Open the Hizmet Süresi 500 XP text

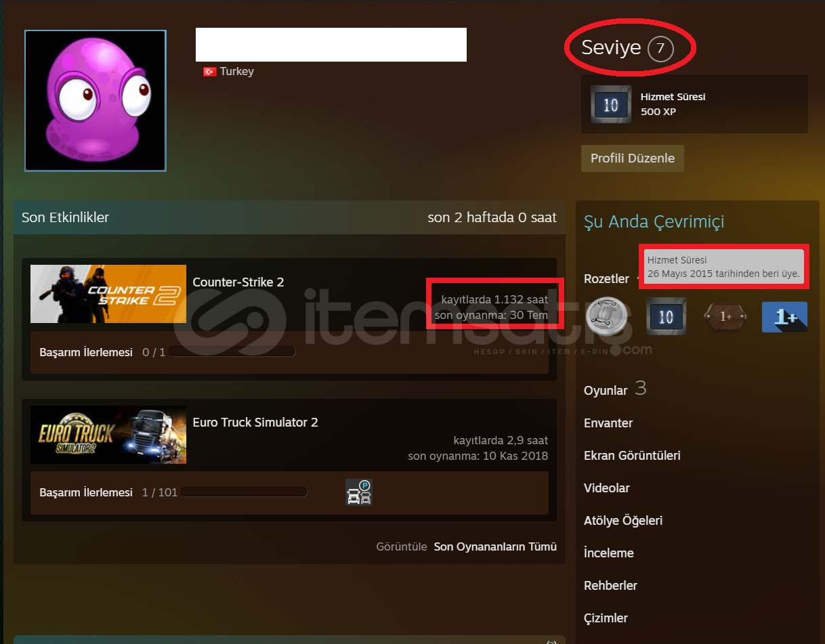tap(673, 104)
